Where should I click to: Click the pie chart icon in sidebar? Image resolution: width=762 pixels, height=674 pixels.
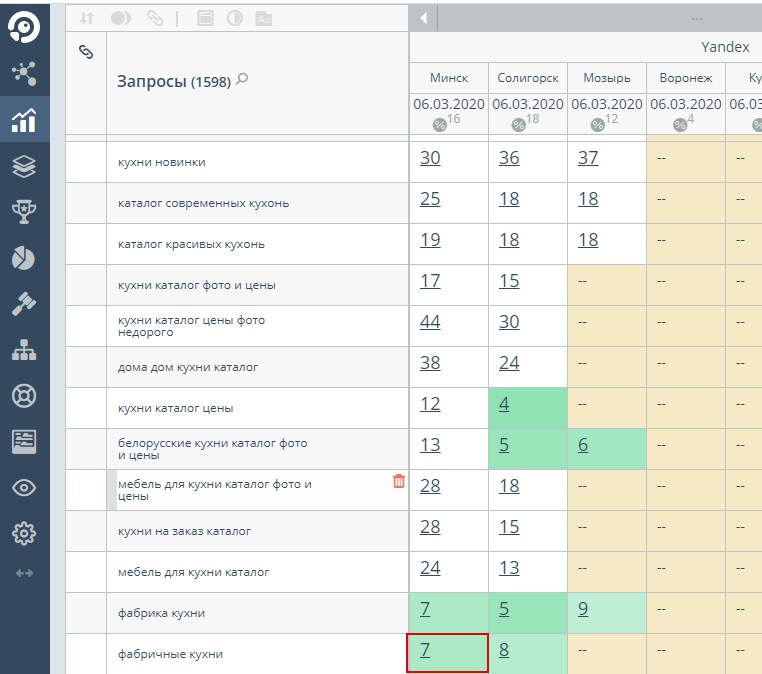pos(23,257)
